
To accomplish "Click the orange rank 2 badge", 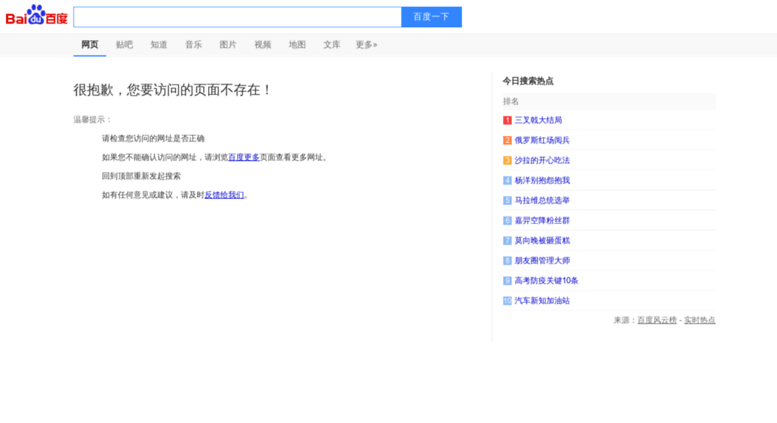I will point(507,140).
